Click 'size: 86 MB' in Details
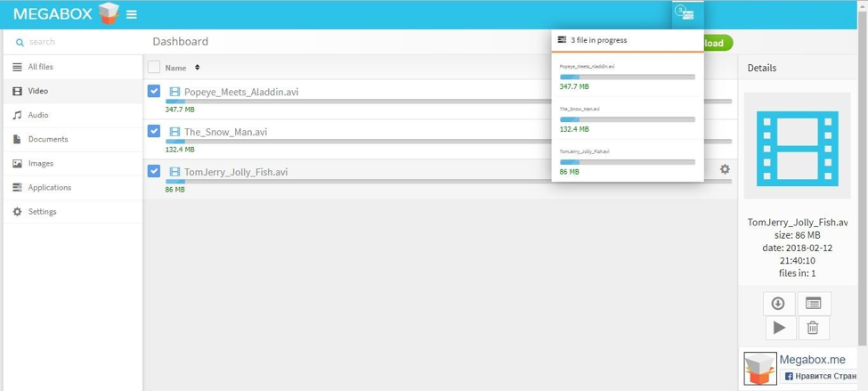Screen dimensions: 868x391 tap(797, 235)
